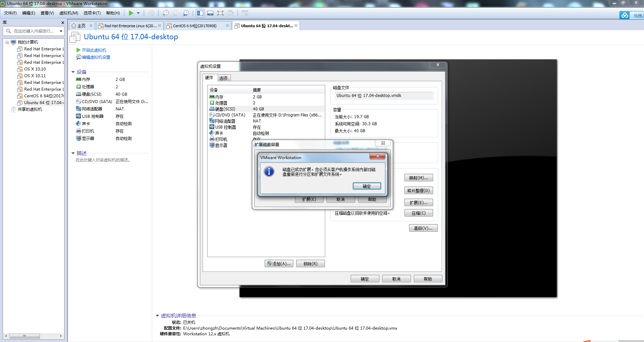The image size is (644, 342).
Task: Click the full screen mode icon
Action: 220,13
